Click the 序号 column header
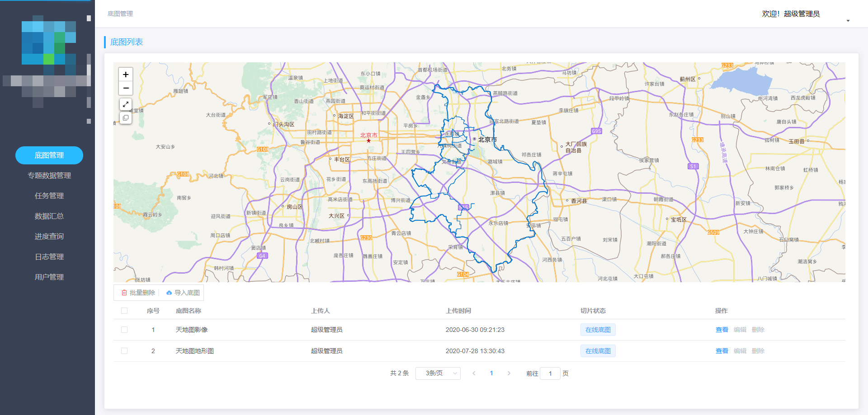The height and width of the screenshot is (415, 868). click(x=153, y=311)
